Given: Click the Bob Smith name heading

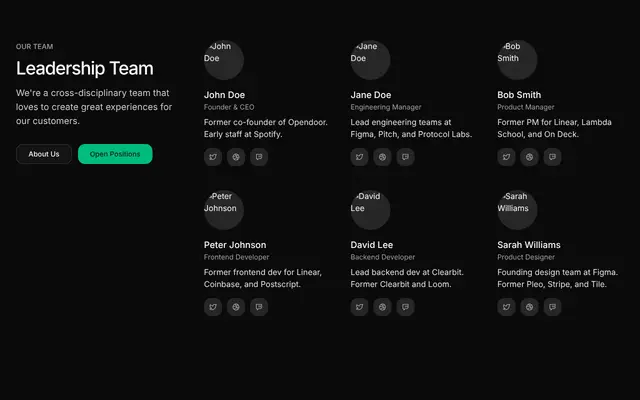Looking at the screenshot, I should pyautogui.click(x=519, y=95).
